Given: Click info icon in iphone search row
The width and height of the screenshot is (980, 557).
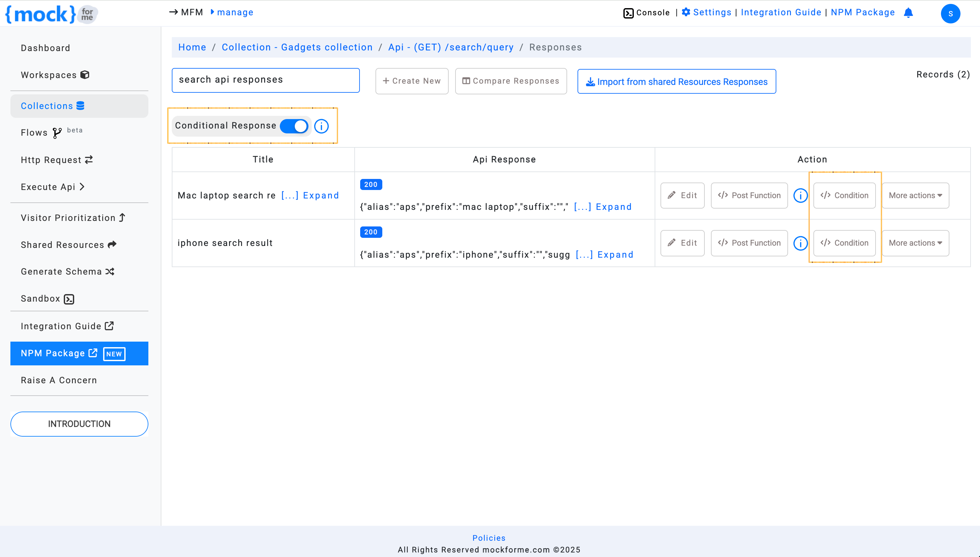Looking at the screenshot, I should click(x=800, y=243).
